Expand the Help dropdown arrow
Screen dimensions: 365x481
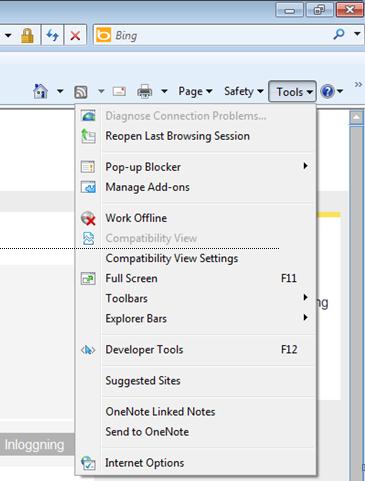pos(340,91)
